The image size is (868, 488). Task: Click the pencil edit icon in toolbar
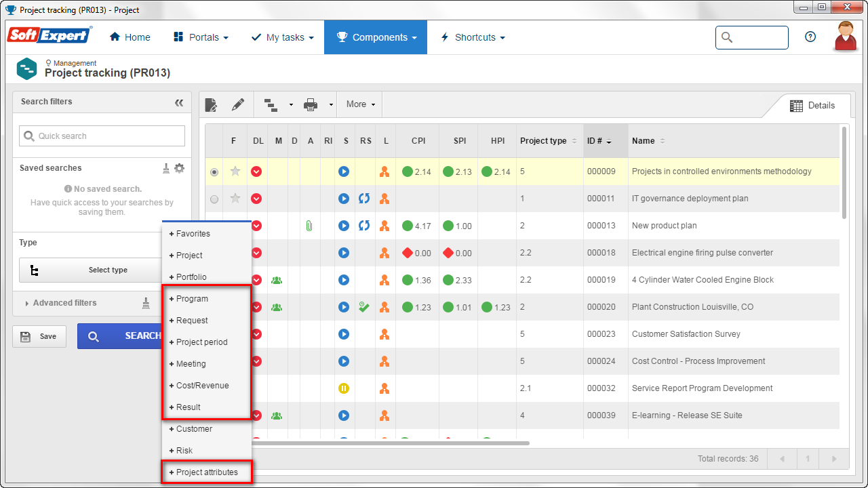[237, 104]
